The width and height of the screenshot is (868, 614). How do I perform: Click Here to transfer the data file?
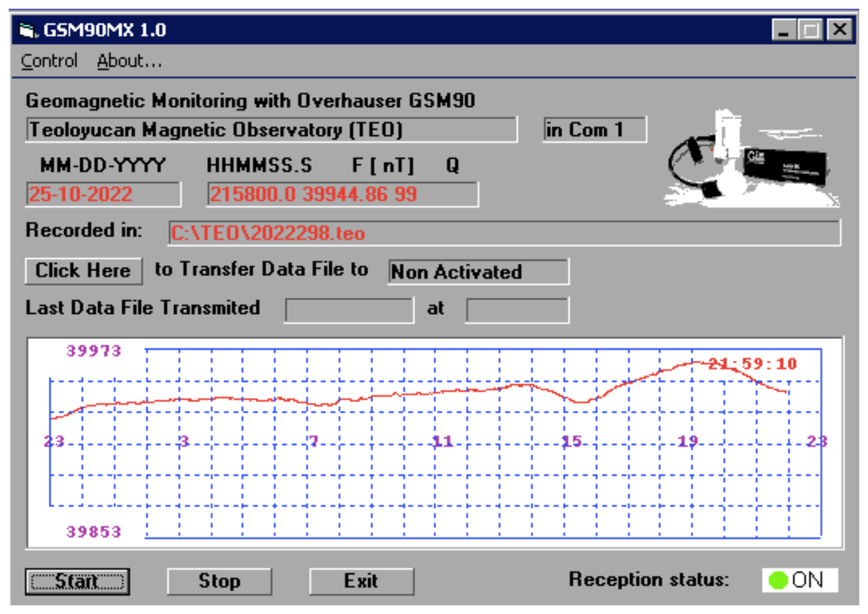click(x=83, y=271)
